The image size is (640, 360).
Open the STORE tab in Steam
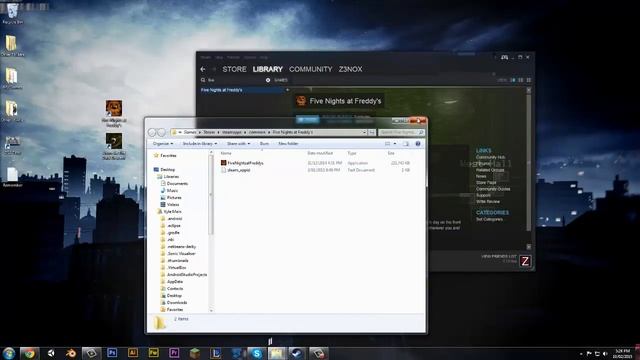coord(234,69)
